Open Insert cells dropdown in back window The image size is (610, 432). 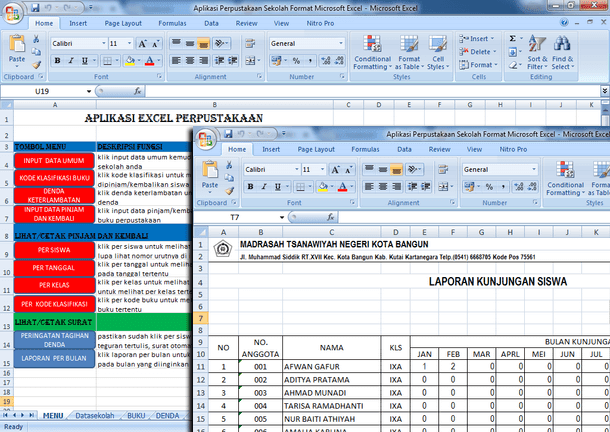477,39
